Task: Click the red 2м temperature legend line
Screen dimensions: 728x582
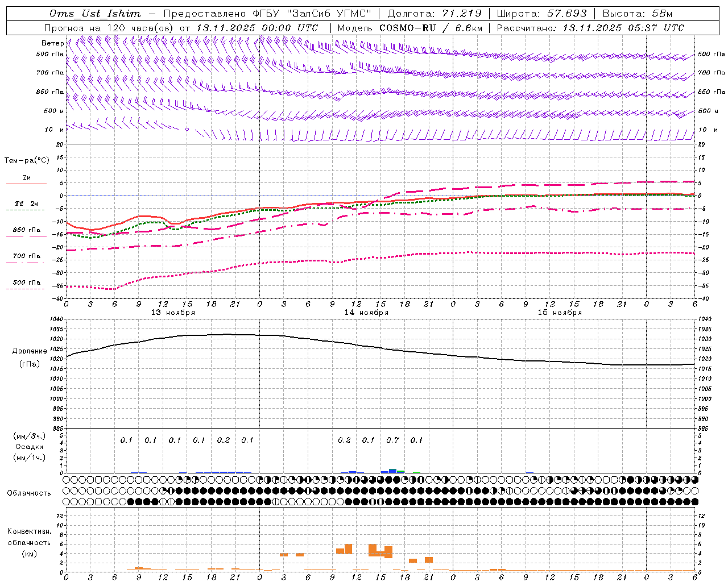Action: pyautogui.click(x=26, y=184)
